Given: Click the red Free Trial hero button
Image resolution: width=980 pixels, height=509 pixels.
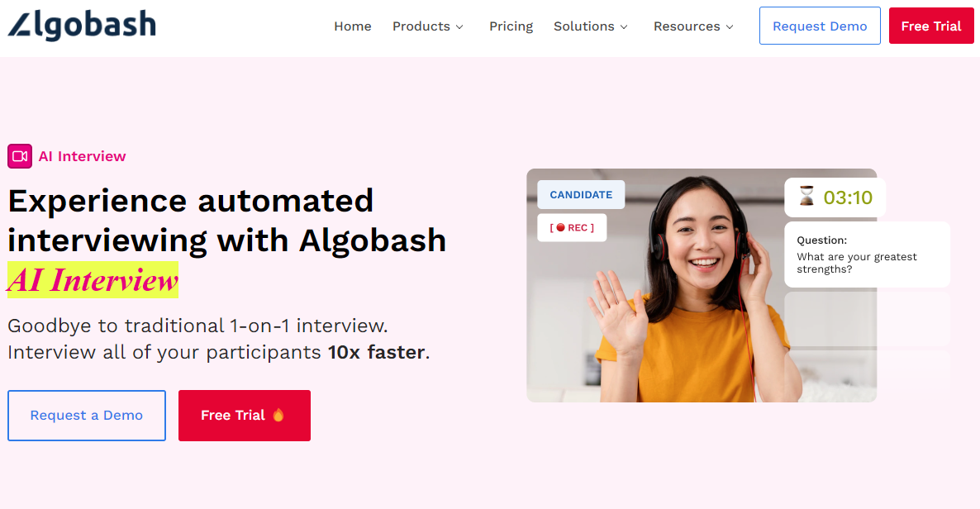Looking at the screenshot, I should [245, 415].
